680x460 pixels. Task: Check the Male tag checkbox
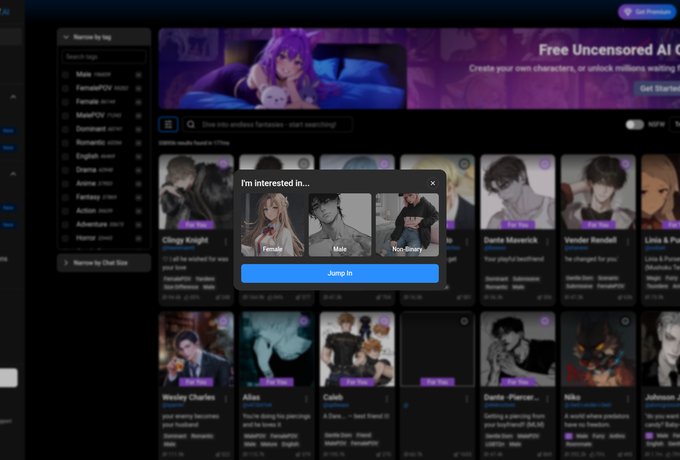tap(66, 74)
